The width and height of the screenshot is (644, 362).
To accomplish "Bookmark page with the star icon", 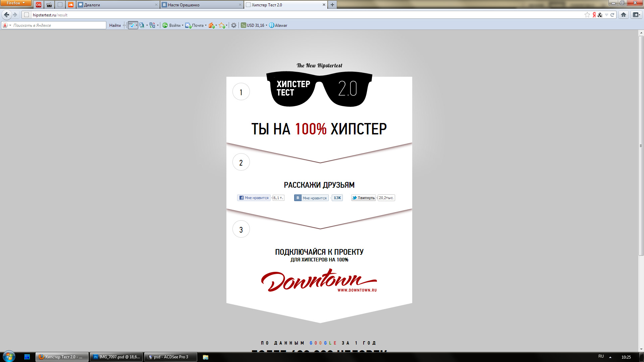I will 587,15.
